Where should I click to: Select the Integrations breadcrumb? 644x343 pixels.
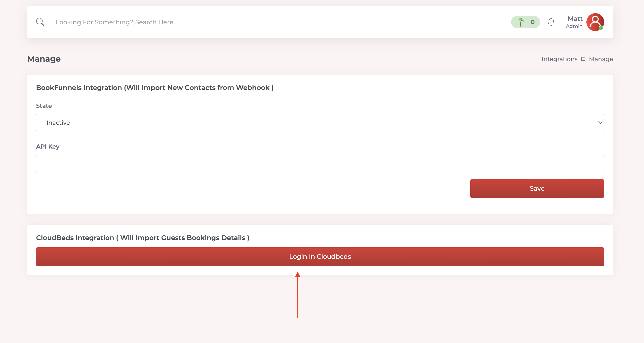click(560, 59)
